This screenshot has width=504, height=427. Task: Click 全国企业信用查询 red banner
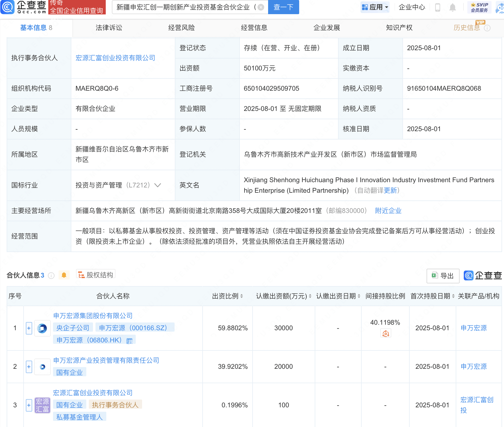coord(77,11)
